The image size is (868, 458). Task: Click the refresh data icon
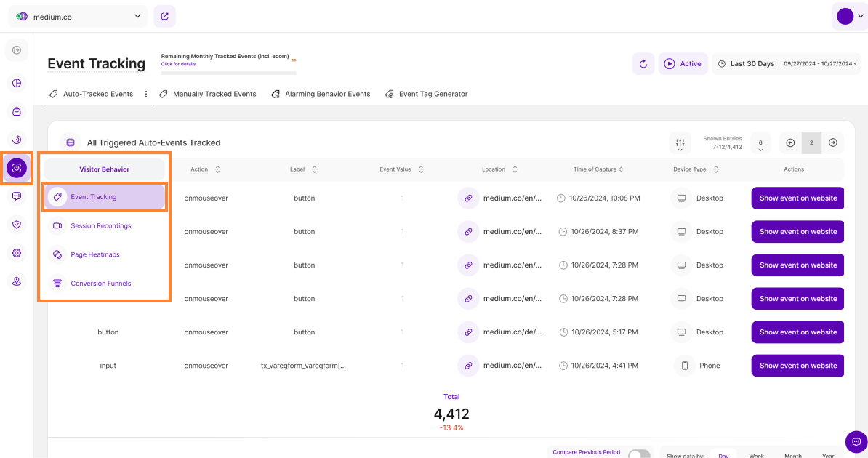pos(643,64)
